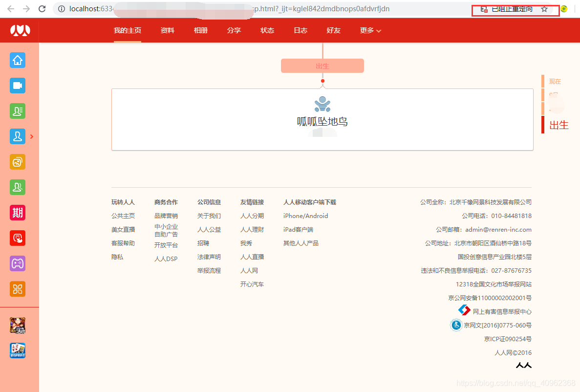Reload the page with the refresh button
This screenshot has height=392, width=580.
(x=42, y=9)
